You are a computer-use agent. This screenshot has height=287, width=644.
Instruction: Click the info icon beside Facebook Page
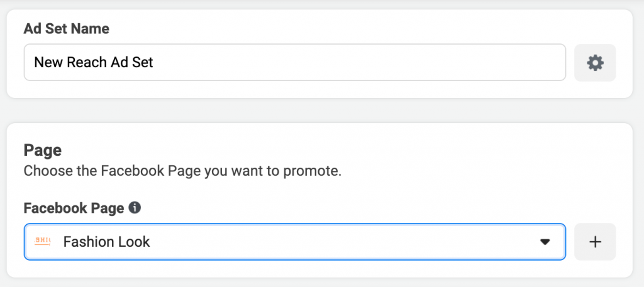coord(135,208)
